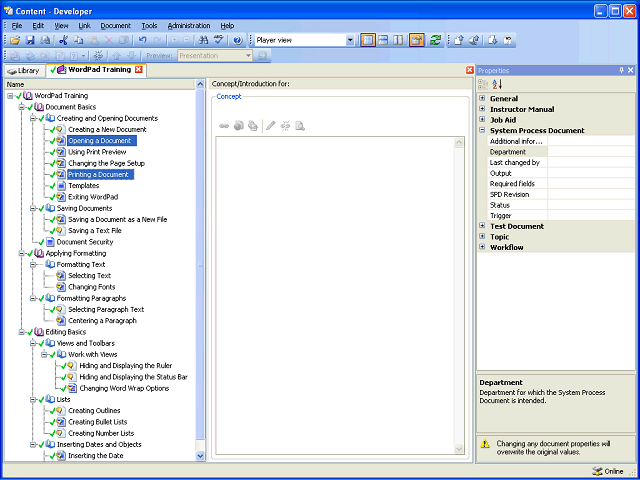
Task: Pin the Properties panel with pushpin icon
Action: click(x=621, y=70)
